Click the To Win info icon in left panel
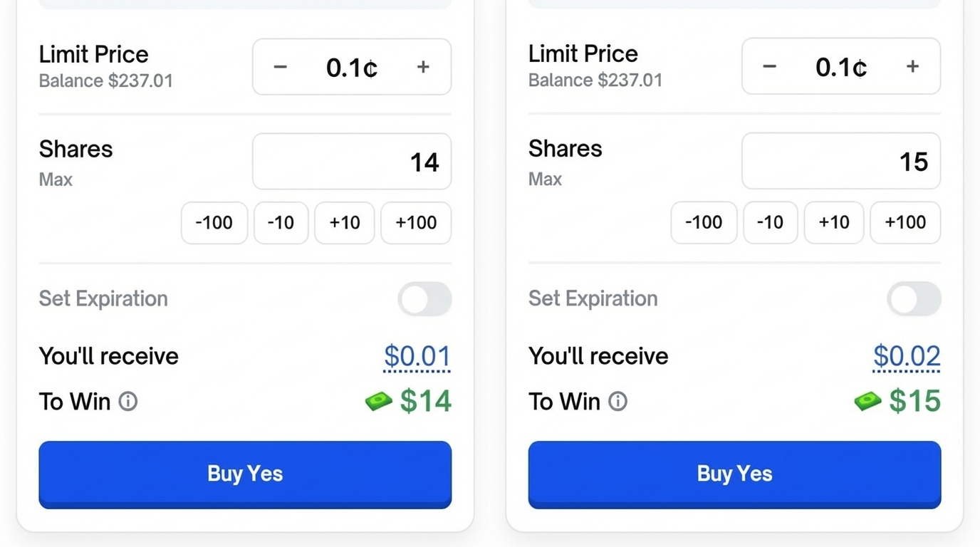980x547 pixels. click(x=128, y=402)
